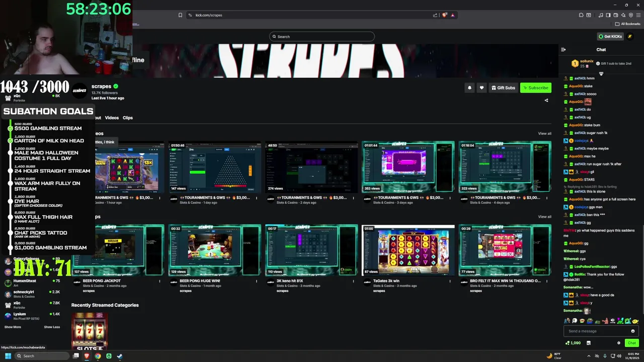The image size is (644, 362).
Task: Click the yellow lightning profile icon
Action: [629, 36]
